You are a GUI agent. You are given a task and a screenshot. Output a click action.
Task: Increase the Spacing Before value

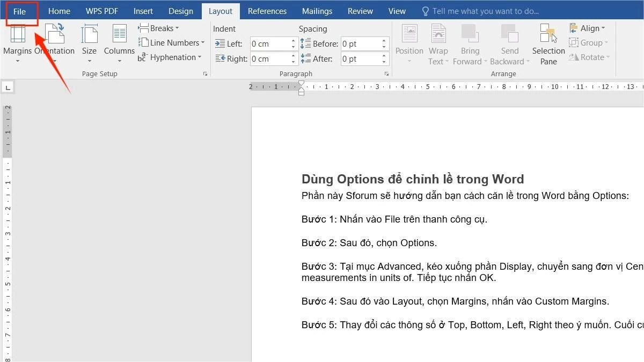point(383,41)
